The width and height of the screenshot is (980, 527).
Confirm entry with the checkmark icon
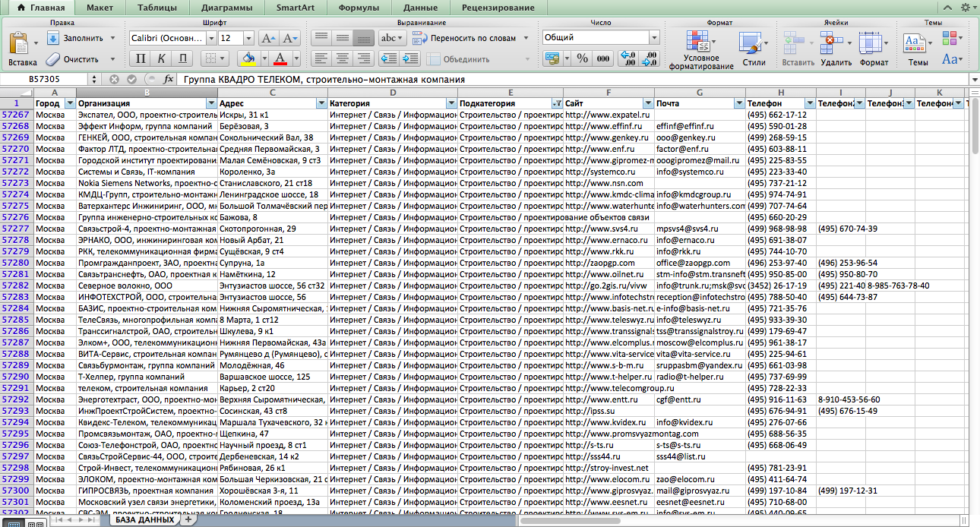click(131, 79)
